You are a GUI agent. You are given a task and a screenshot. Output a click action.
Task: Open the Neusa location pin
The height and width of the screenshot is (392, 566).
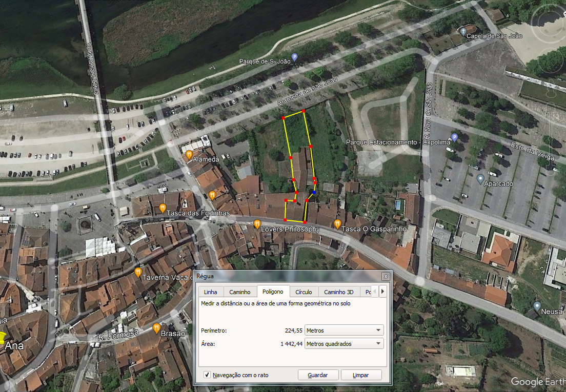pyautogui.click(x=537, y=306)
